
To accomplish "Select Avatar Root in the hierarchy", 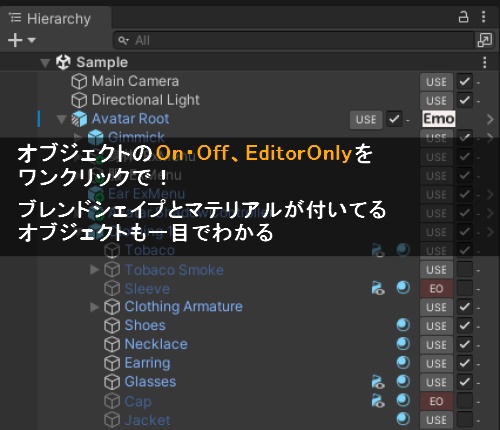I will click(130, 119).
